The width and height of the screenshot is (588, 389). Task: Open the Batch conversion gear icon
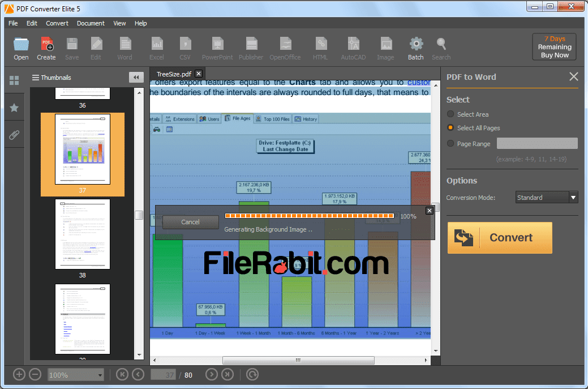point(416,49)
